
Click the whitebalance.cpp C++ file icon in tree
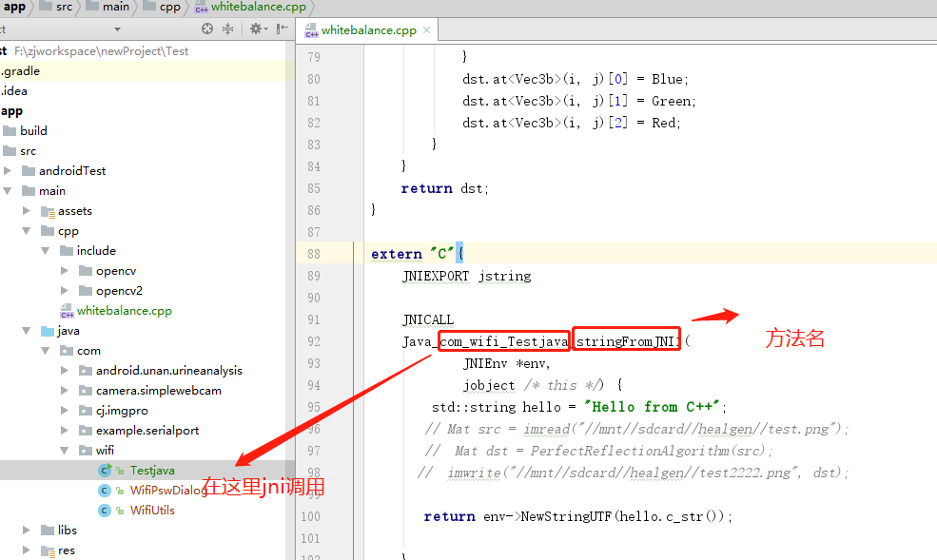(x=67, y=311)
